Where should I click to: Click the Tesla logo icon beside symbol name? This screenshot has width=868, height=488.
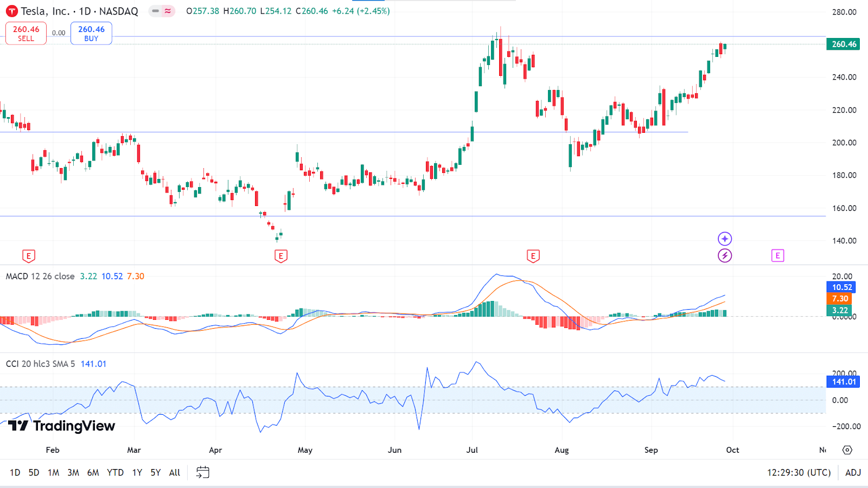(11, 11)
